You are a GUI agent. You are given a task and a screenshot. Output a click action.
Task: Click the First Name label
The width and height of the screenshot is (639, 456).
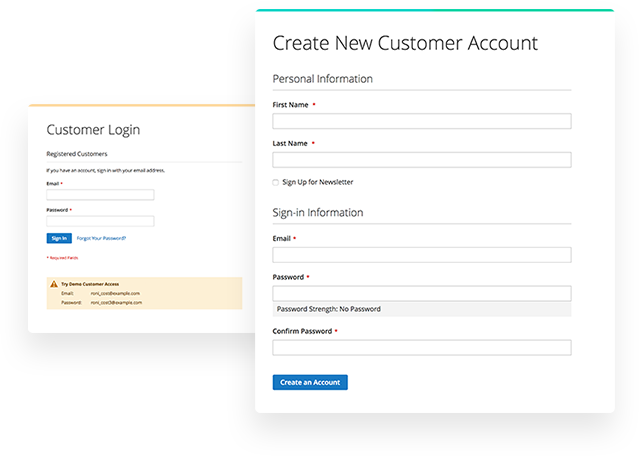(290, 105)
